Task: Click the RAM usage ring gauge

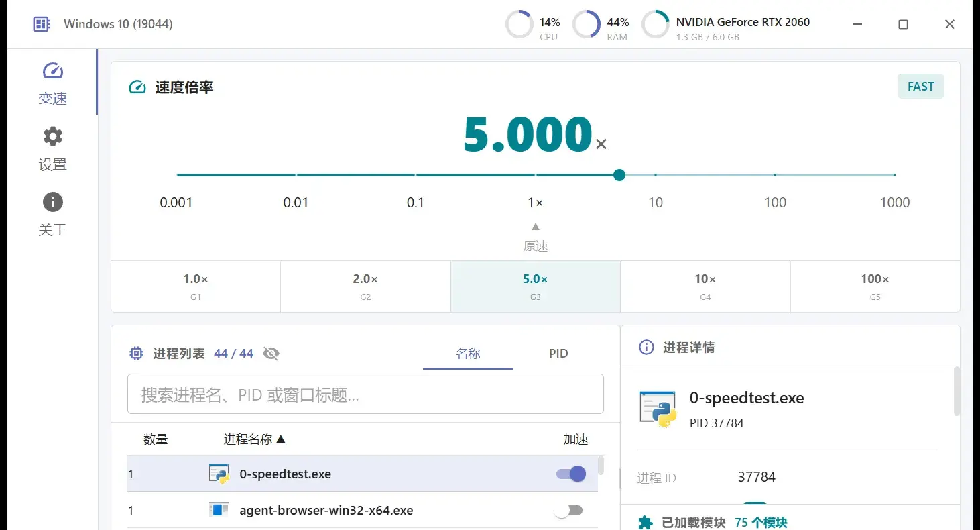Action: point(587,25)
